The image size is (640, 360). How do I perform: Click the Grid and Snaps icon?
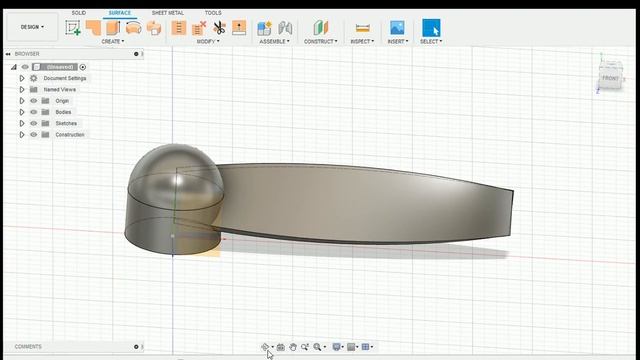(x=351, y=347)
